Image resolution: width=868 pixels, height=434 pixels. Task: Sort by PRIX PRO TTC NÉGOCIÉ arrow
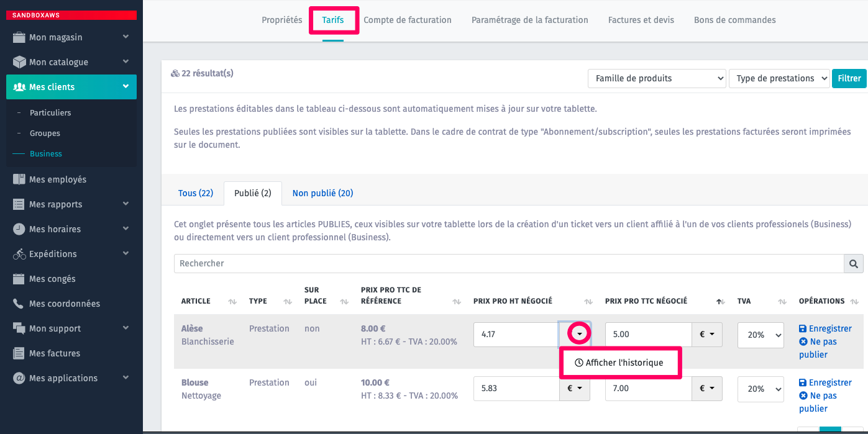coord(720,301)
